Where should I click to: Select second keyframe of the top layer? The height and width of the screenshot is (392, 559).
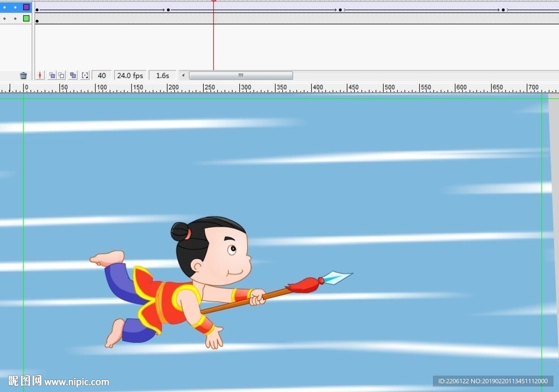[x=168, y=10]
